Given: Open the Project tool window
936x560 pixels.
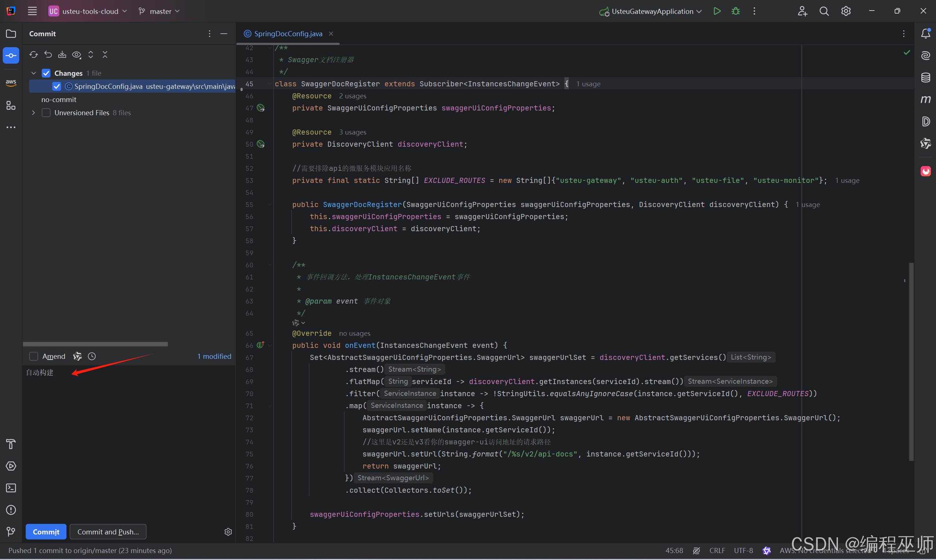Looking at the screenshot, I should click(11, 34).
